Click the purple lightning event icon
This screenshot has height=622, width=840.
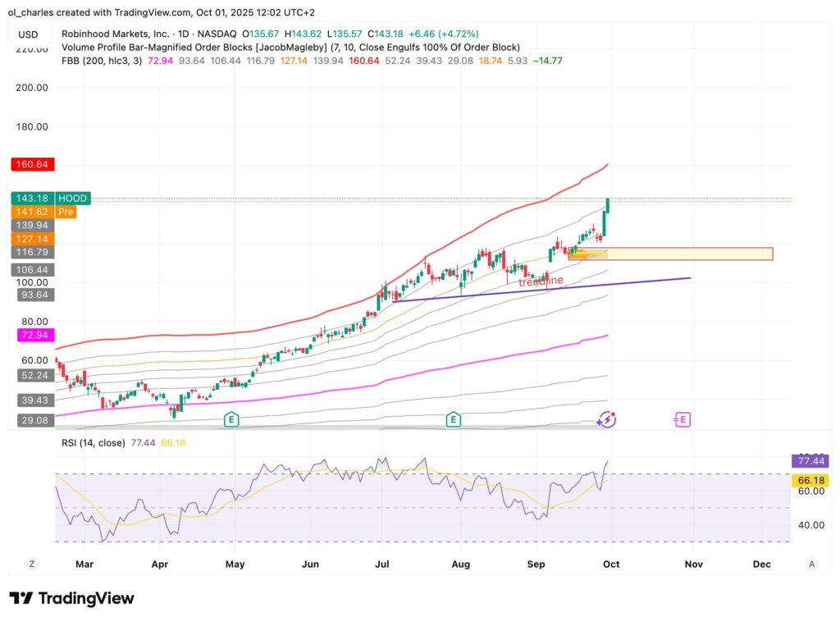[x=606, y=420]
